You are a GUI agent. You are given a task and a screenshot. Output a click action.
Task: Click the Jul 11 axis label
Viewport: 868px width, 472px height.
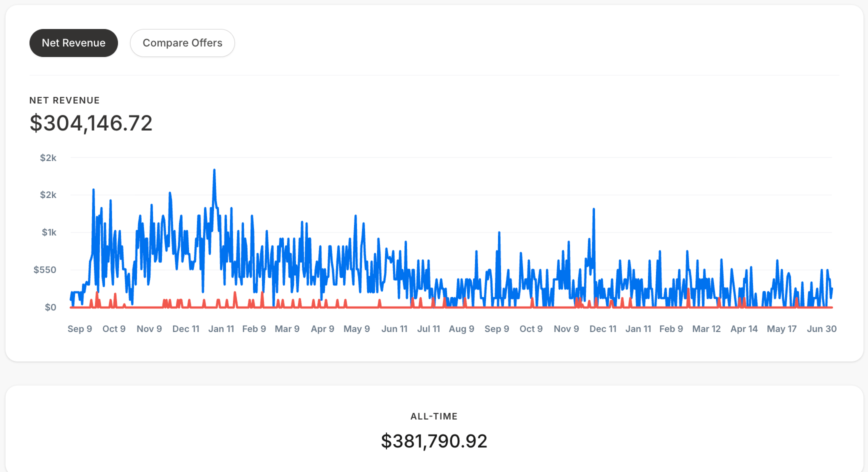pyautogui.click(x=428, y=329)
